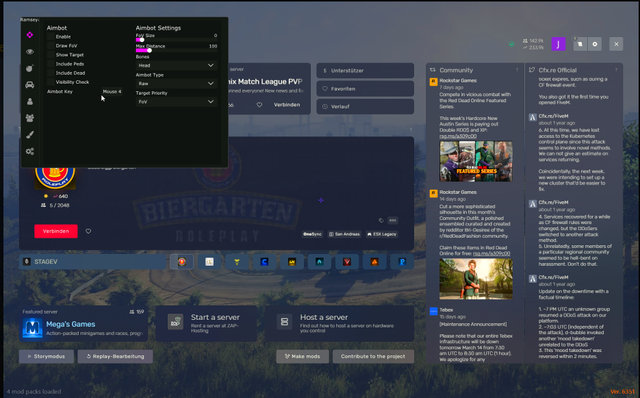This screenshot has height=398, width=640.
Task: Open the purple J user avatar
Action: [x=558, y=44]
